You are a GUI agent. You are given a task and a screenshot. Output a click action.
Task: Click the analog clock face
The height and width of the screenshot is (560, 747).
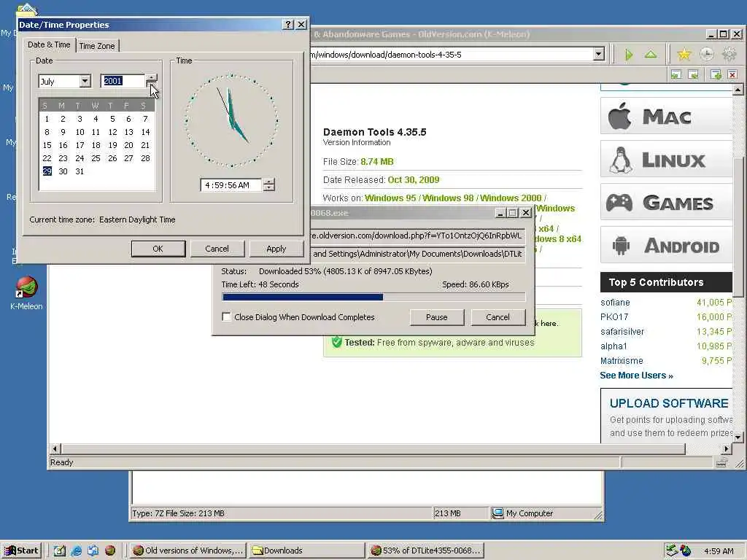click(x=231, y=121)
